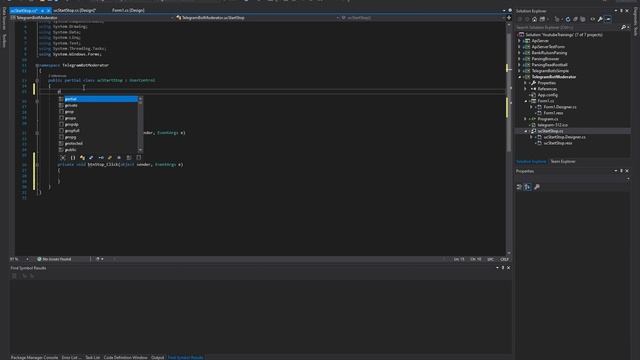This screenshot has width=640, height=360.
Task: Choose 'propg' snippet in IntelliSense list
Action: 98,137
